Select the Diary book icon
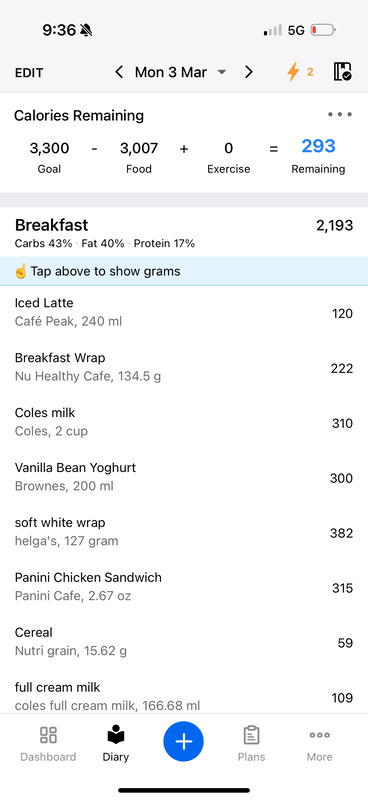 (x=115, y=735)
